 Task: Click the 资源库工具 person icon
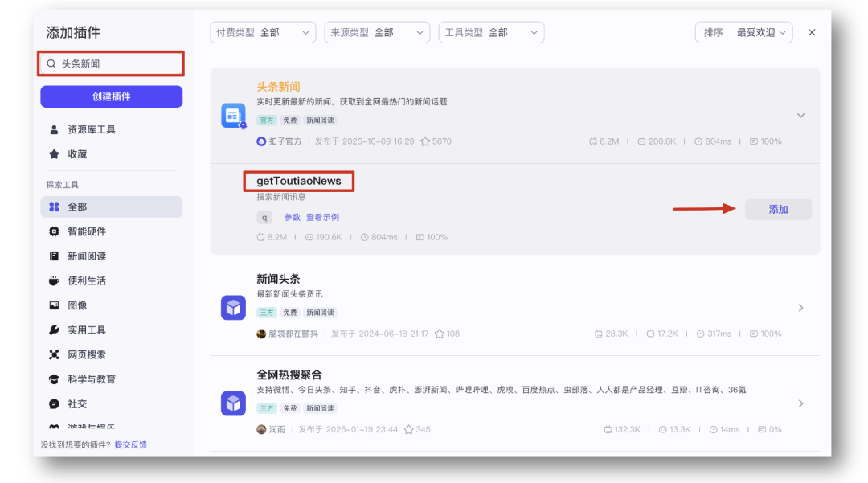[x=54, y=129]
